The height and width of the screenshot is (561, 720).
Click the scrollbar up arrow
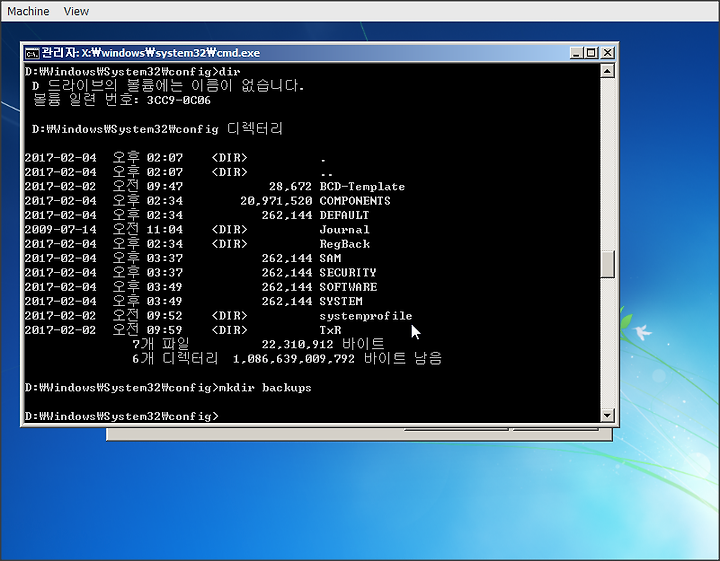[x=607, y=71]
